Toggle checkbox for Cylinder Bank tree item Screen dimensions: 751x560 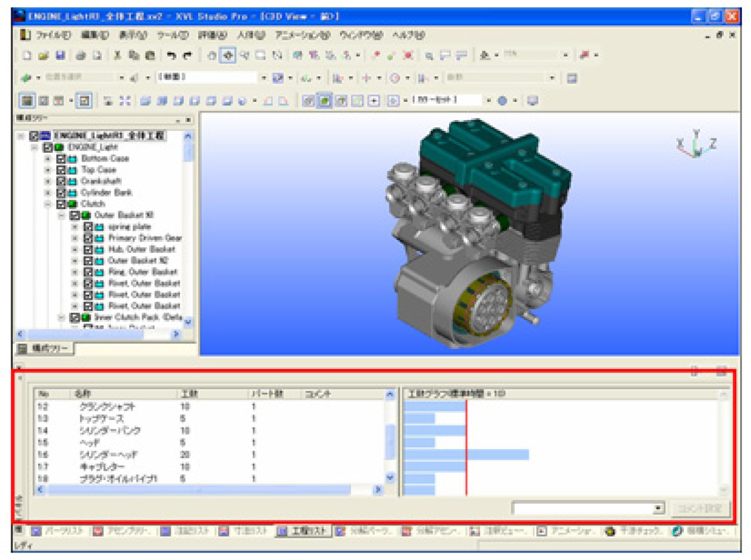61,193
